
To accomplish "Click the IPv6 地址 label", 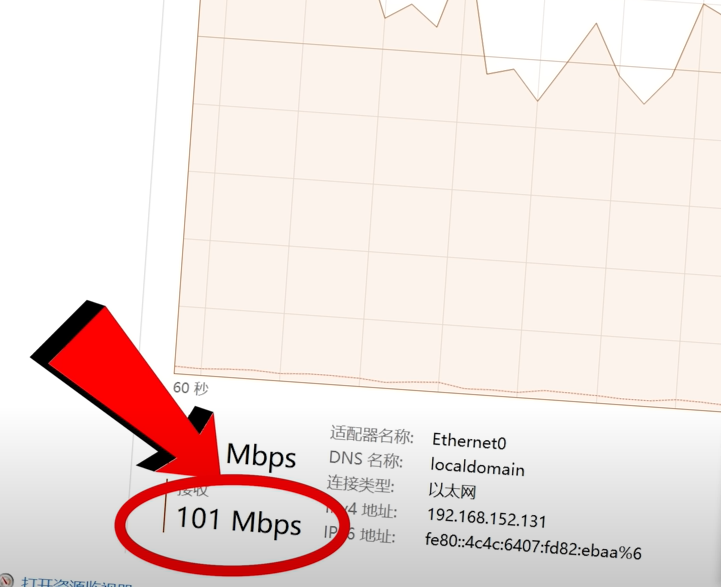I will pyautogui.click(x=359, y=534).
